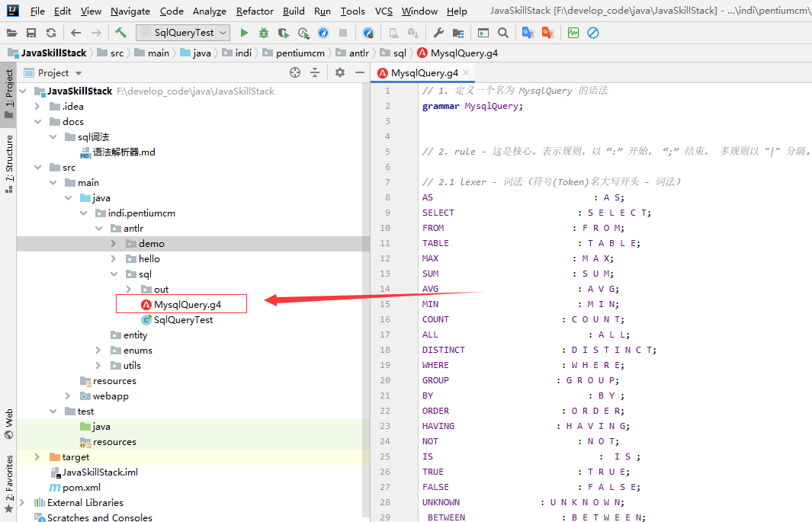Open Project settings with the wrench icon
The image size is (812, 522).
(x=438, y=33)
